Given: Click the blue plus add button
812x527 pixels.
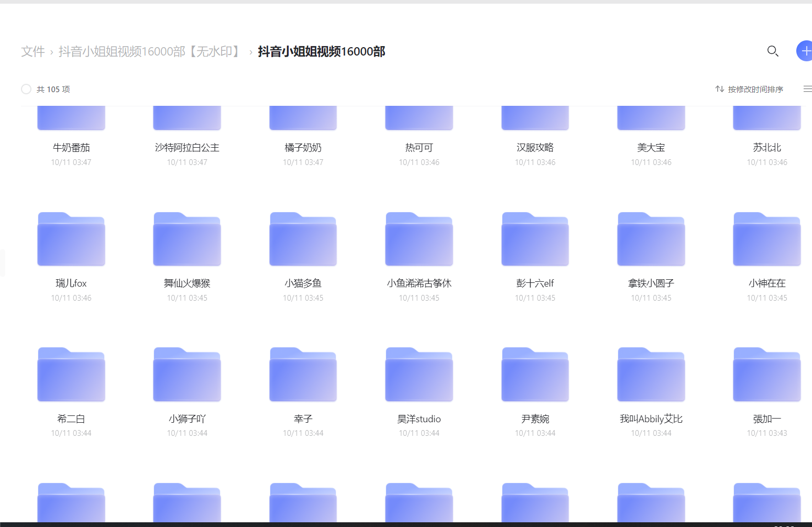Looking at the screenshot, I should point(805,51).
